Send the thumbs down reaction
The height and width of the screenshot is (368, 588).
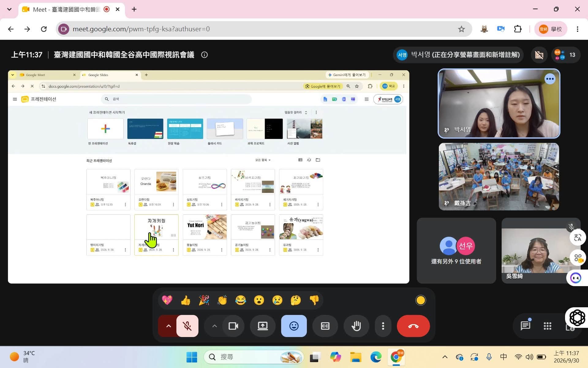(314, 300)
